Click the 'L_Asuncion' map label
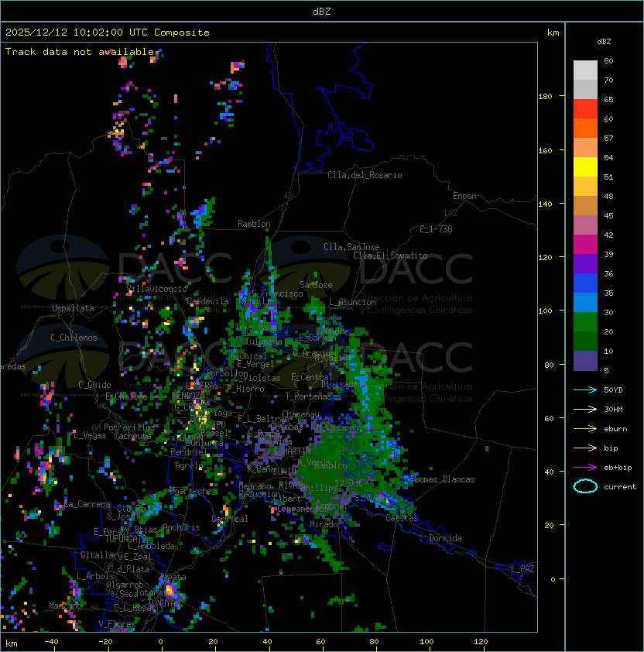Viewport: 644px width, 652px height. coord(352,302)
